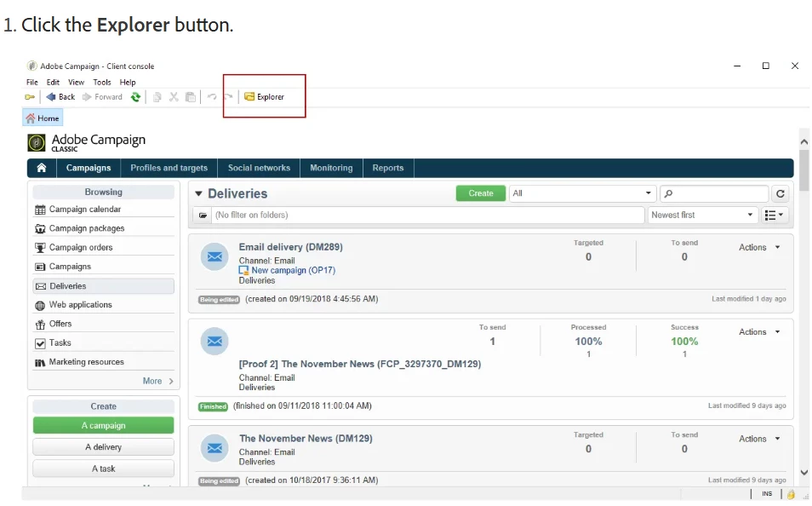This screenshot has width=812, height=506.
Task: Open the Monitoring tab
Action: pos(331,168)
